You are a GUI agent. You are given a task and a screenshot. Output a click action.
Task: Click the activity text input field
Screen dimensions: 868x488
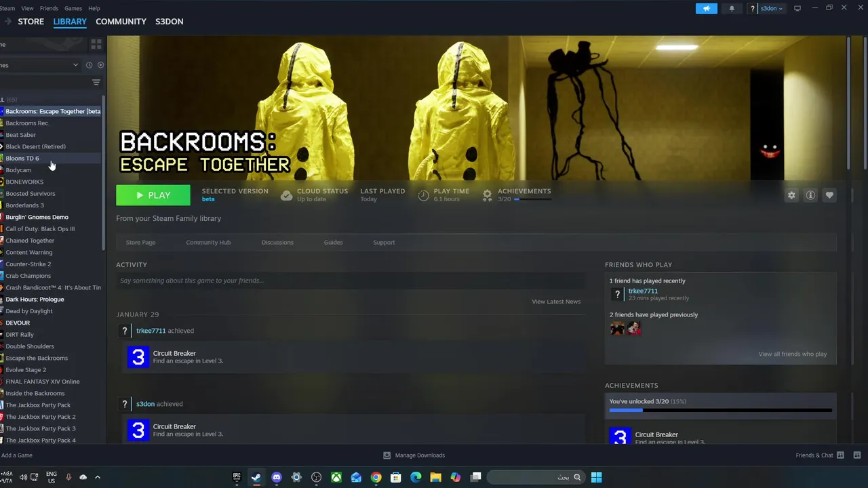[x=351, y=281]
